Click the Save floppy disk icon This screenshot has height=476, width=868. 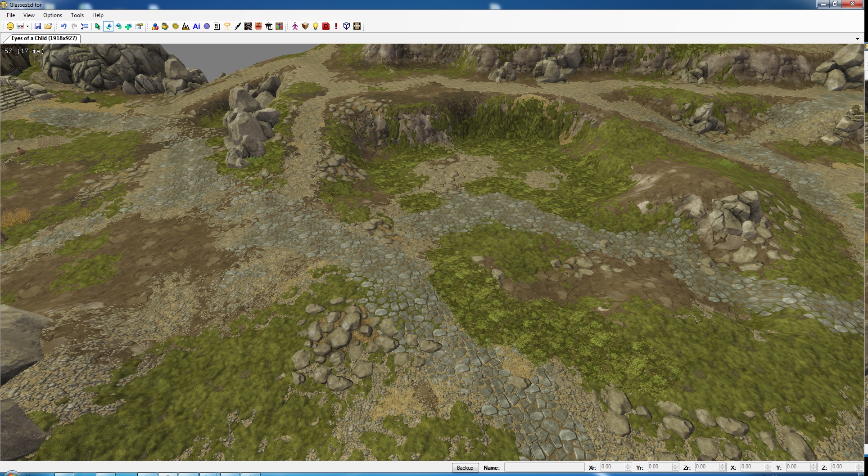tap(38, 27)
